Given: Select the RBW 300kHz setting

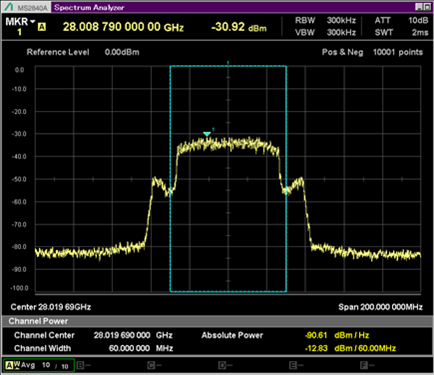Looking at the screenshot, I should click(x=325, y=20).
